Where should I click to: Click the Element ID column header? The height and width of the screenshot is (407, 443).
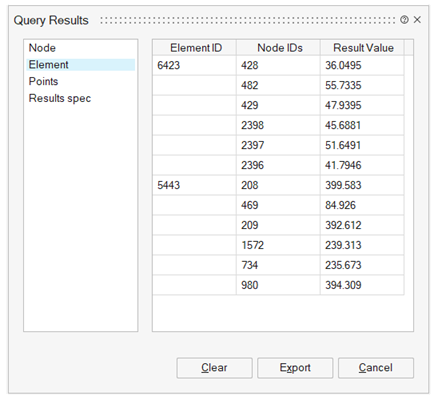coord(195,48)
